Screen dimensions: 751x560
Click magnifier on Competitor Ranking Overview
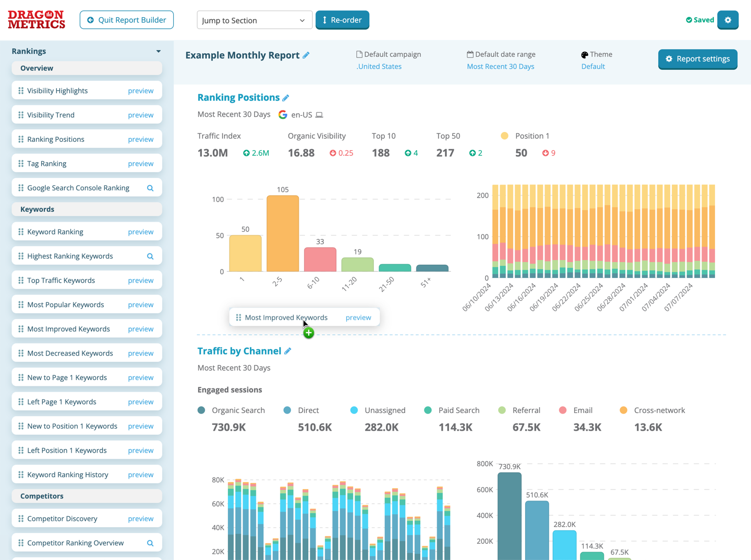(x=150, y=543)
